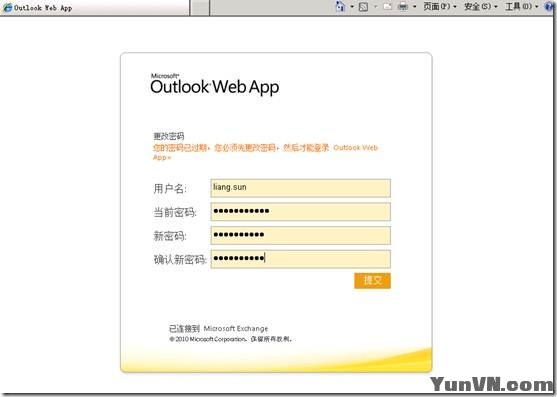Click the 当前密码 password field

(x=301, y=212)
